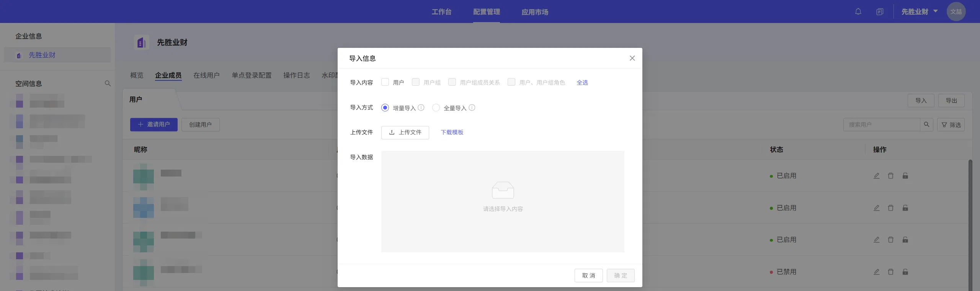Show info tooltip icon beside 增量导入
The height and width of the screenshot is (291, 980).
421,108
